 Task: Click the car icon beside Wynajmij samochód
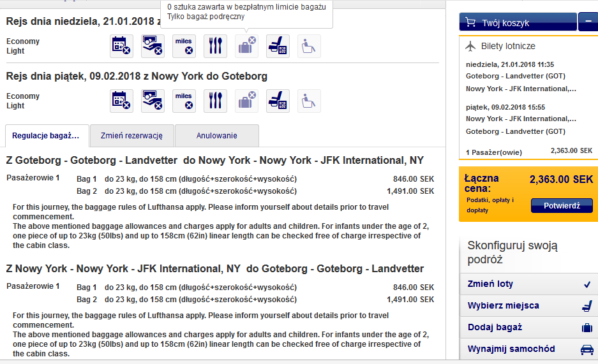(x=587, y=349)
